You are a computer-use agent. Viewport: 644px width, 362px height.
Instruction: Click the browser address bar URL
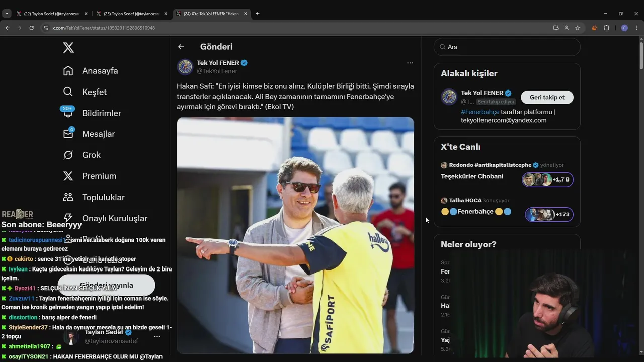(104, 28)
